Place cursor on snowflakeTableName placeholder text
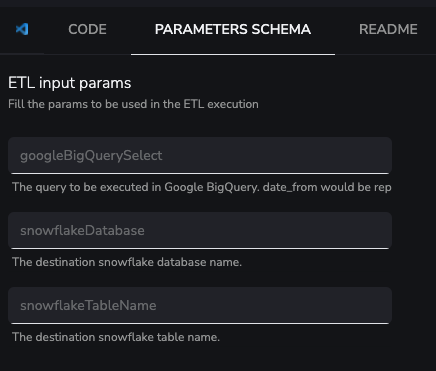This screenshot has height=371, width=436. click(x=88, y=305)
